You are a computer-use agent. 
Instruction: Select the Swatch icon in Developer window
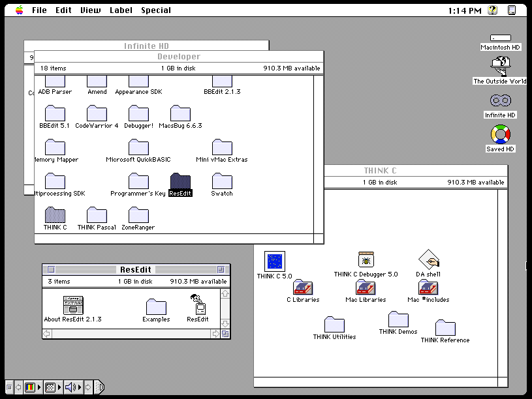(x=221, y=181)
